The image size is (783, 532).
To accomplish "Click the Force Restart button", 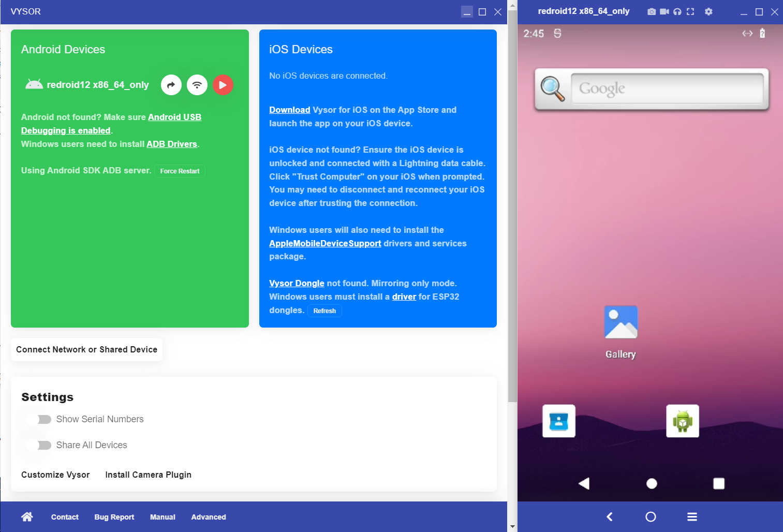I will (x=180, y=171).
